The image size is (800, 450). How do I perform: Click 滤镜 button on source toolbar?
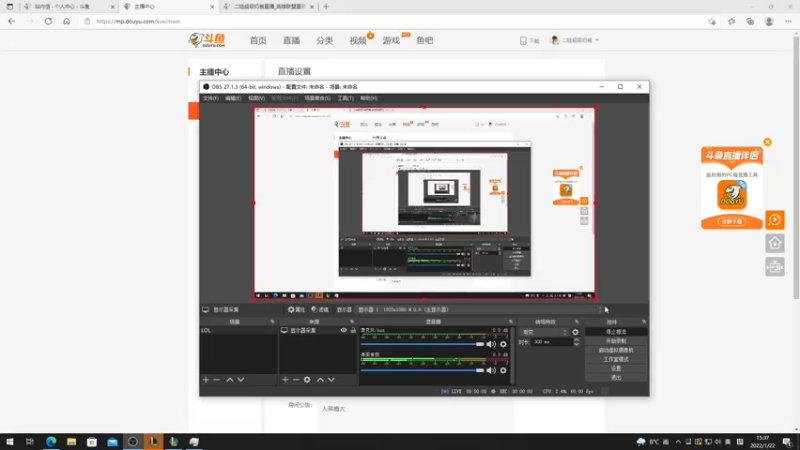pyautogui.click(x=320, y=310)
